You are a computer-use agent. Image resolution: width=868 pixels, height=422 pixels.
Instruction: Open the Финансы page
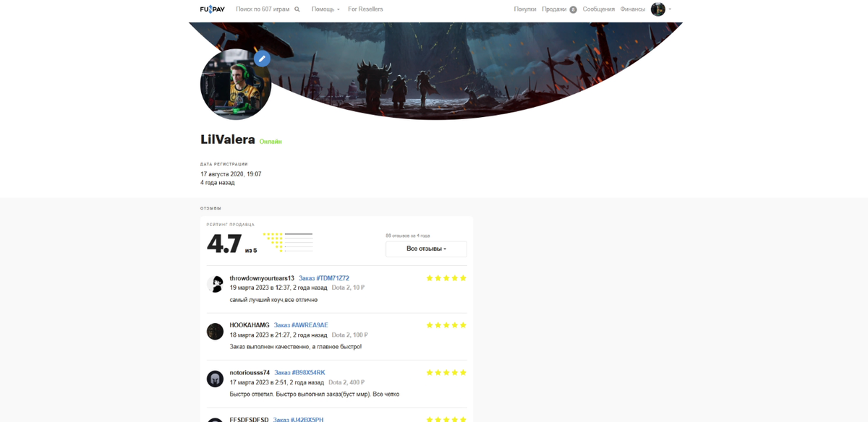633,9
